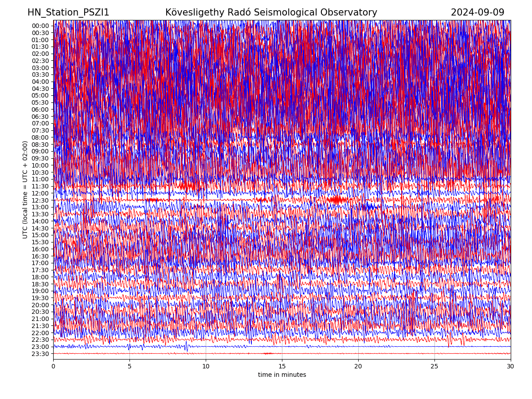532x399 pixels.
Task: Click the 25 minute x-axis tick
Action: (x=434, y=367)
